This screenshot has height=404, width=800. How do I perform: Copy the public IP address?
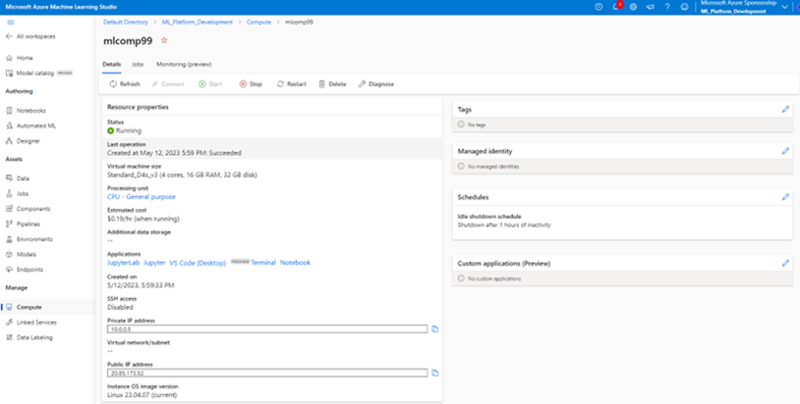(435, 373)
